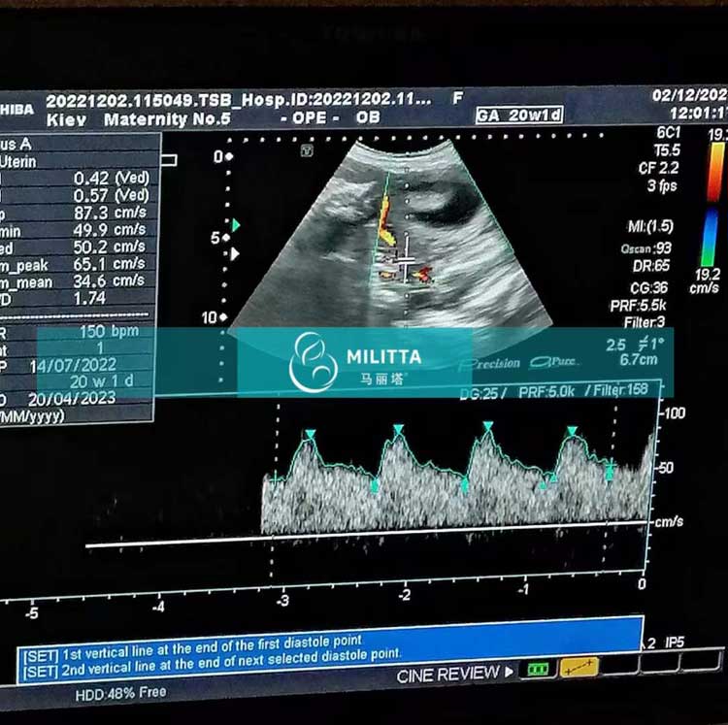Click the Kiev Maternity No.5 header text

(x=139, y=119)
